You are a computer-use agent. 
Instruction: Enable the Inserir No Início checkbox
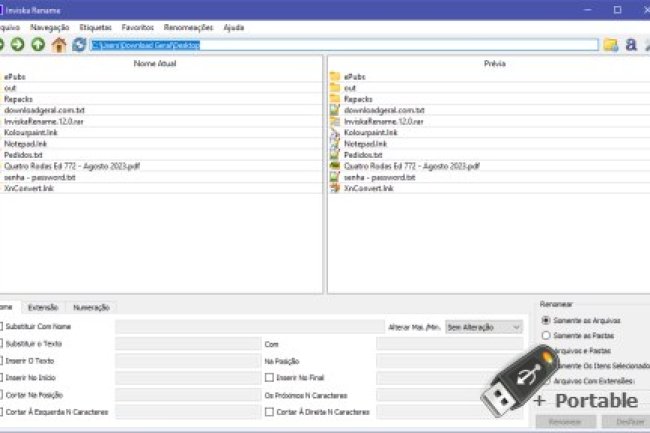(x=1, y=377)
